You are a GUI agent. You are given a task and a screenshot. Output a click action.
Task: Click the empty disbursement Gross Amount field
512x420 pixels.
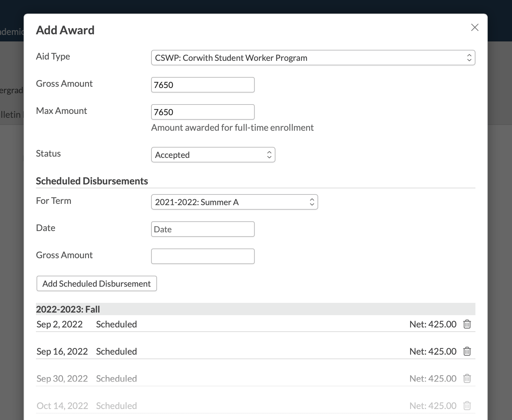click(x=203, y=256)
